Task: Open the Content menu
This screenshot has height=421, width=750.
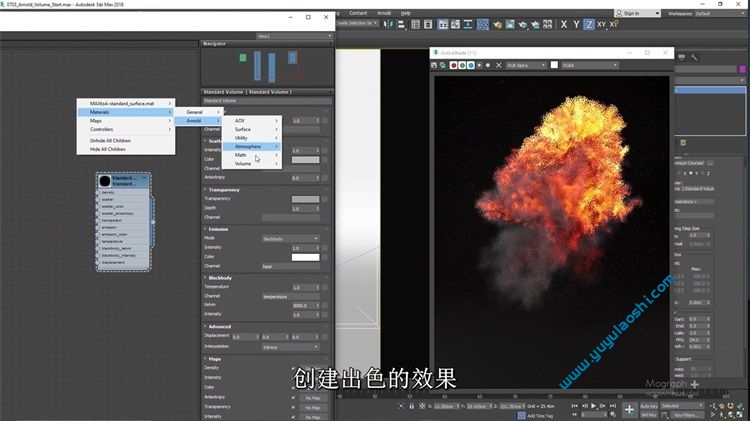Action: [x=358, y=13]
